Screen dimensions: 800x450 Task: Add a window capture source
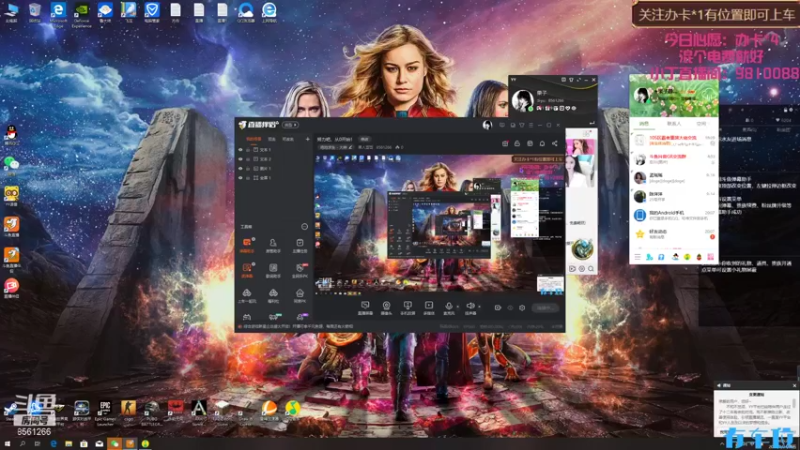click(x=407, y=308)
